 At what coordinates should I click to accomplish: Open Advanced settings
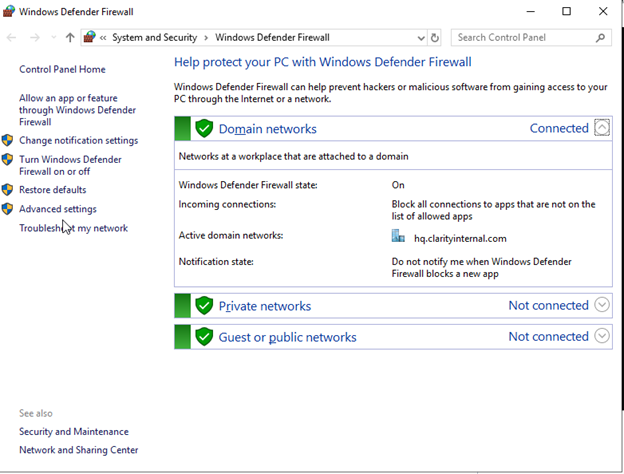coord(58,209)
